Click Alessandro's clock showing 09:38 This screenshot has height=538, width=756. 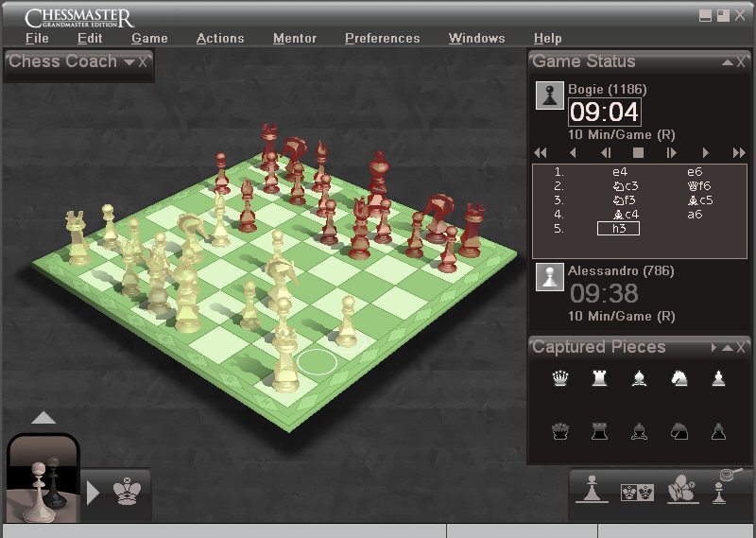point(604,293)
